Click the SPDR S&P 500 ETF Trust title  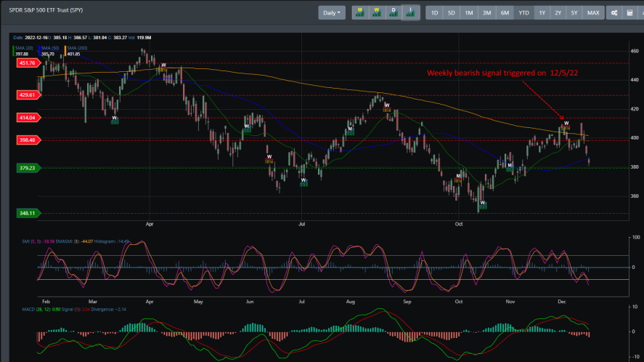tap(46, 10)
